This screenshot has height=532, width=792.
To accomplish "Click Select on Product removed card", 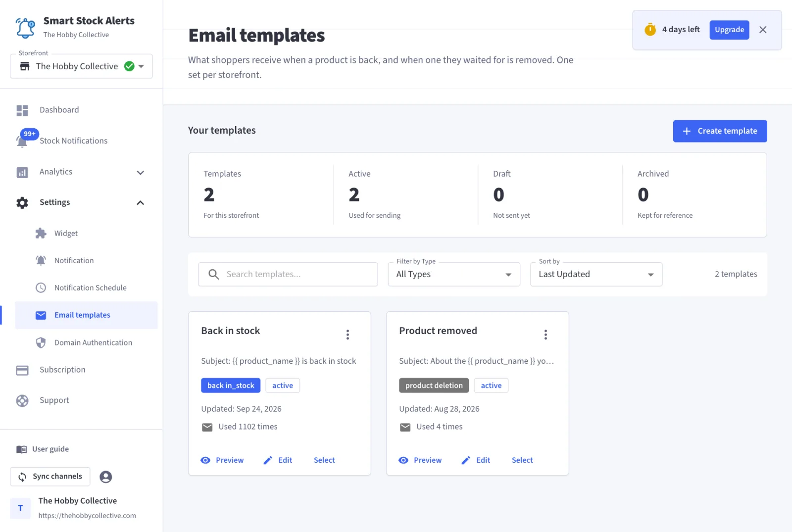I will [522, 460].
